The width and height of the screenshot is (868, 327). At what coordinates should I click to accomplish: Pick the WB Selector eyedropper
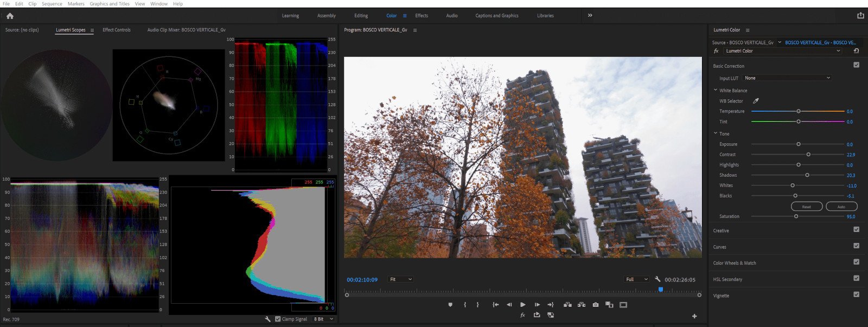756,101
